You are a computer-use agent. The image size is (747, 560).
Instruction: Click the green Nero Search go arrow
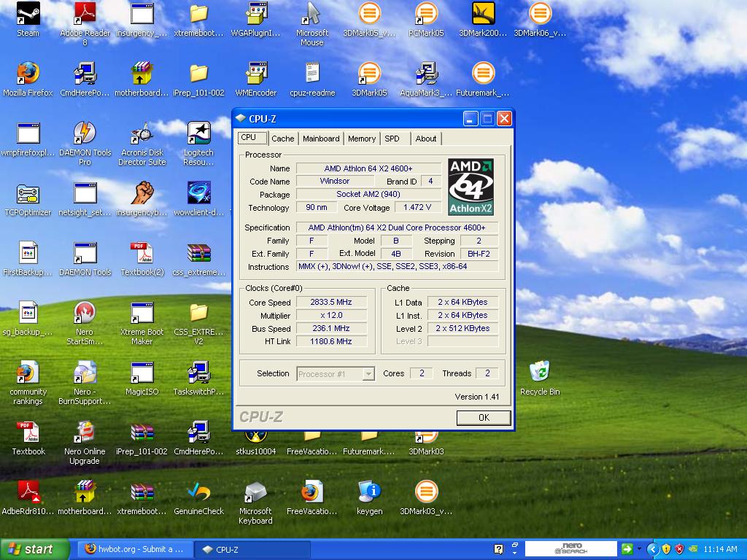point(627,549)
